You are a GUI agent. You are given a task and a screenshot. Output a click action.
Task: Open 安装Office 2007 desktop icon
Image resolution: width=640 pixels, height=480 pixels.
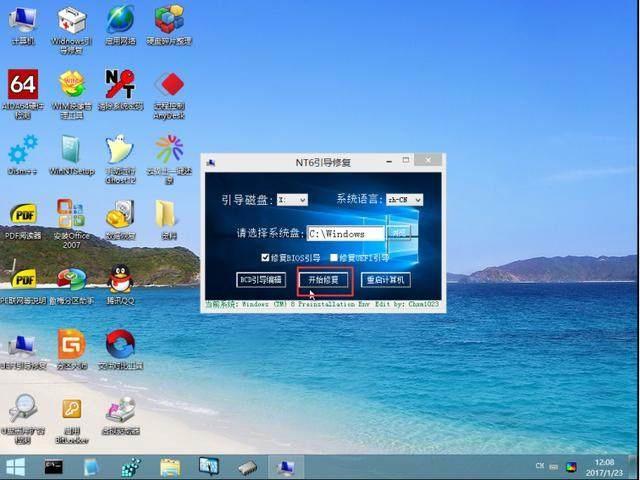72,224
